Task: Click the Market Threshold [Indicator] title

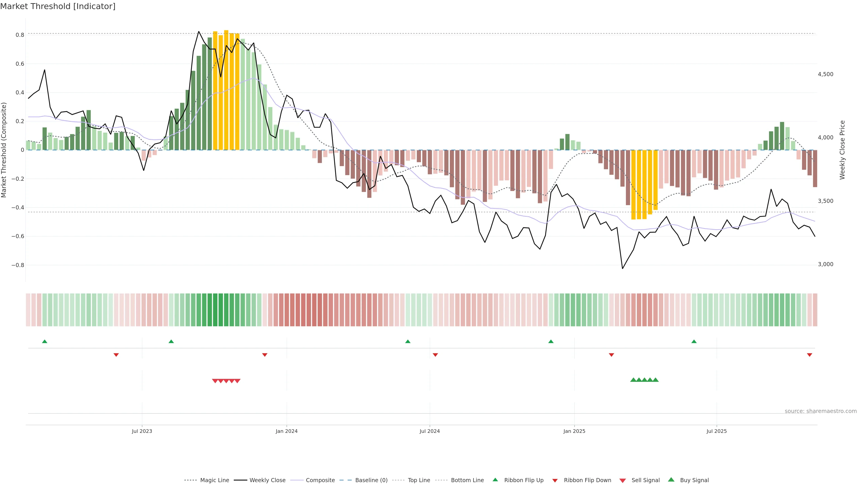Action: tap(58, 6)
